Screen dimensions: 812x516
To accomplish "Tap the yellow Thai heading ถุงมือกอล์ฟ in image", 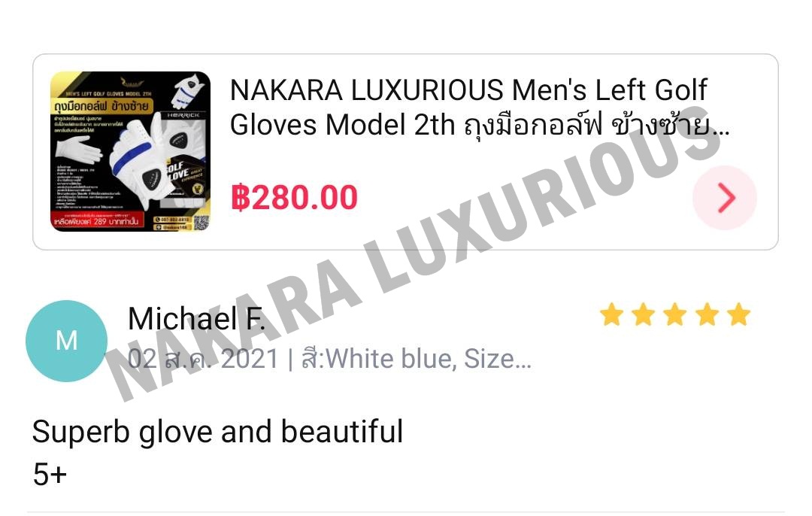I will pyautogui.click(x=80, y=106).
